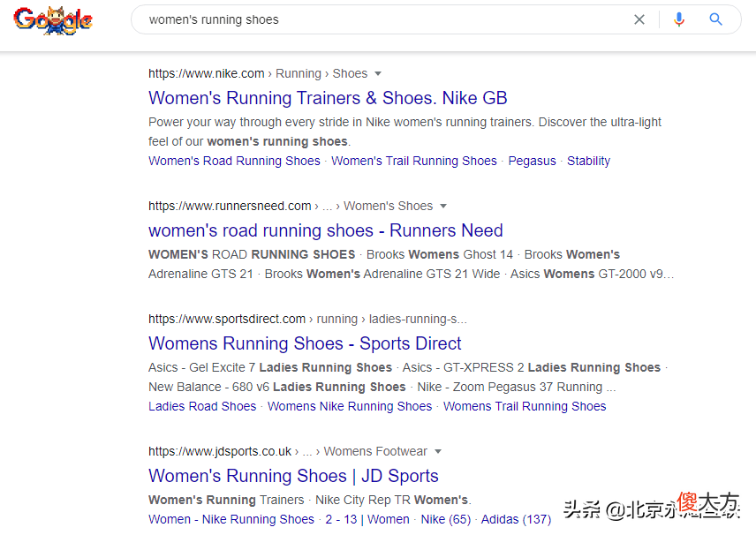Screen dimensions: 756x535
Task: Expand the runnersneed.com result options arrow
Action: (x=443, y=207)
